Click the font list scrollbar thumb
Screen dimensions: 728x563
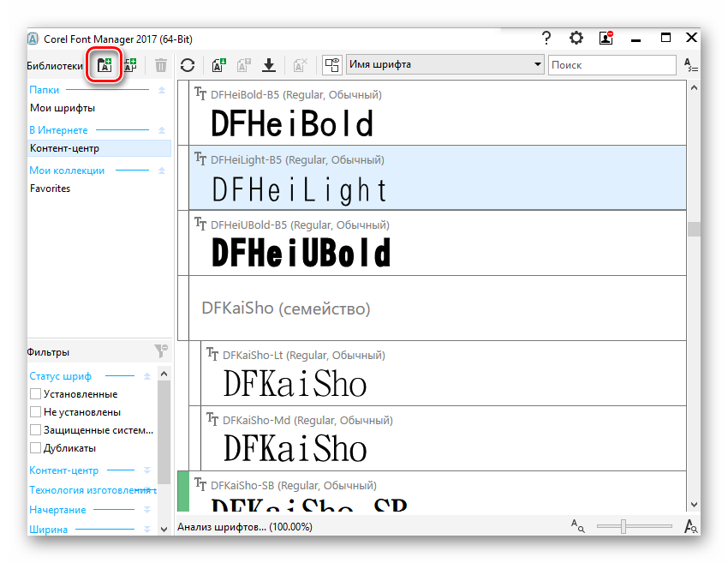pos(694,230)
